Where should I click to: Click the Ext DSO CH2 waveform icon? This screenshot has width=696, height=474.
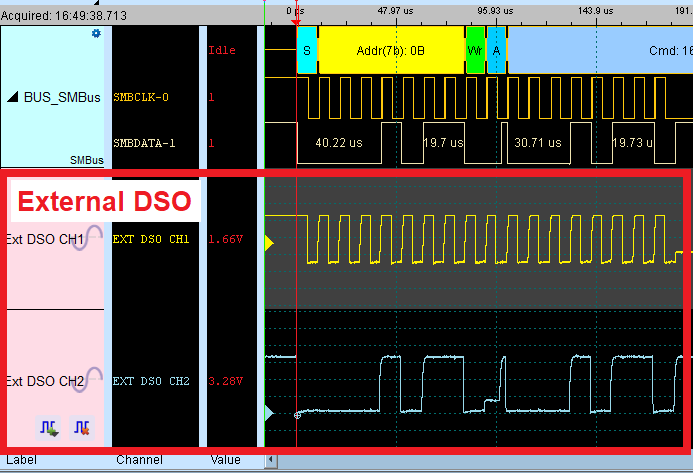[x=94, y=380]
